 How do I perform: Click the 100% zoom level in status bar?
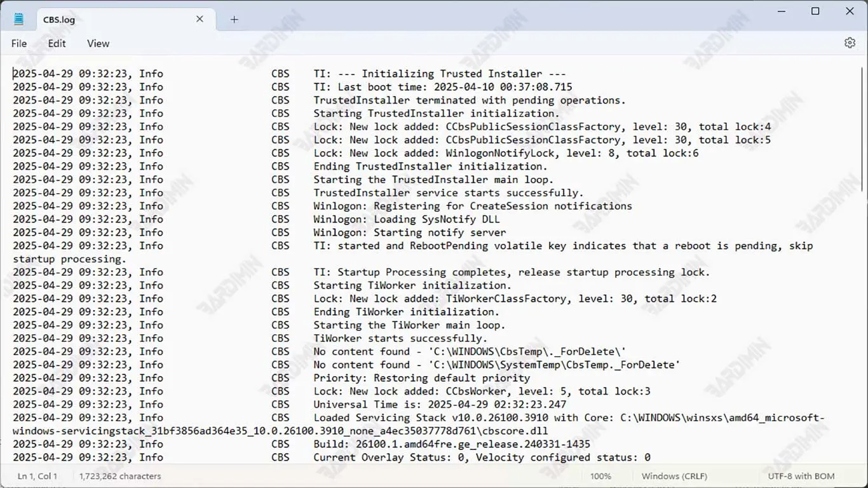(600, 476)
